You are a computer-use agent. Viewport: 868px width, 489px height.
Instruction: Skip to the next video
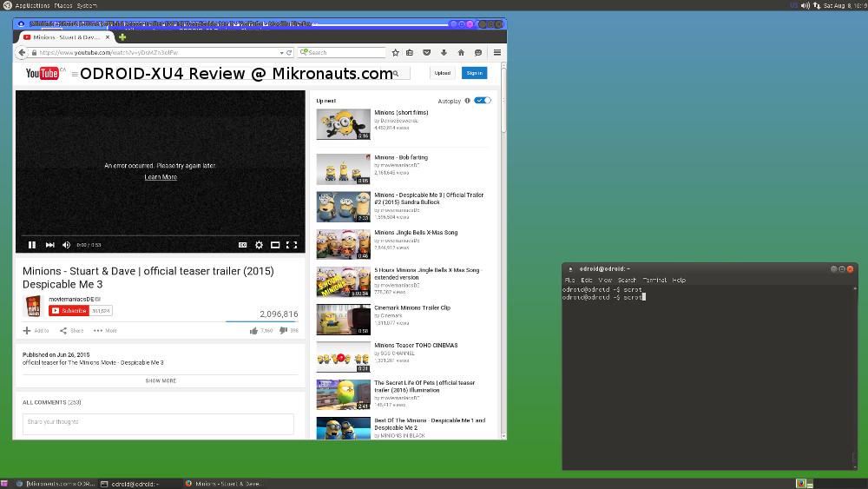coord(49,245)
